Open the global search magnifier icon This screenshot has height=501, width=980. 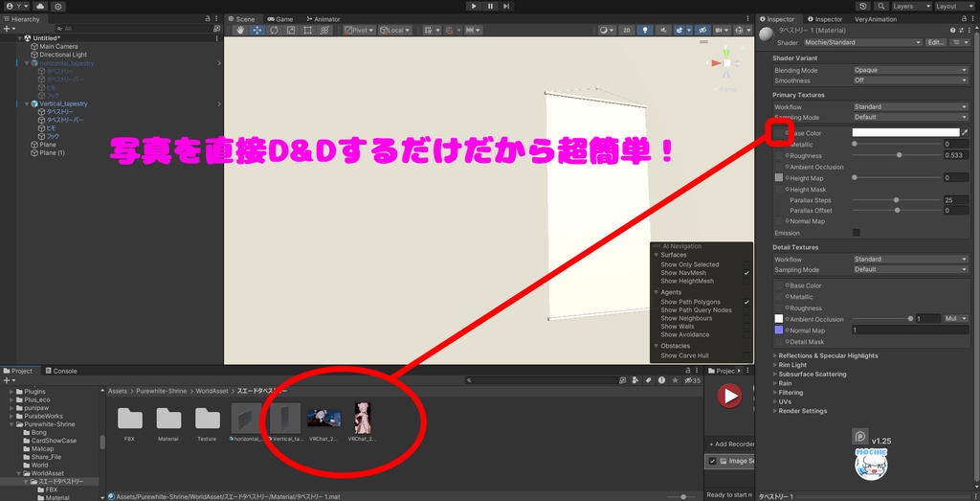(880, 7)
